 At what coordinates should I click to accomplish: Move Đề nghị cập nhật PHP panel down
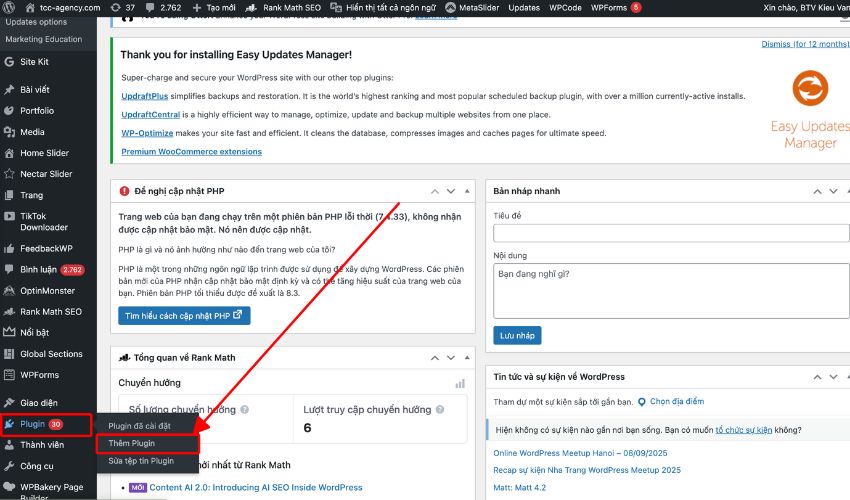pyautogui.click(x=451, y=191)
